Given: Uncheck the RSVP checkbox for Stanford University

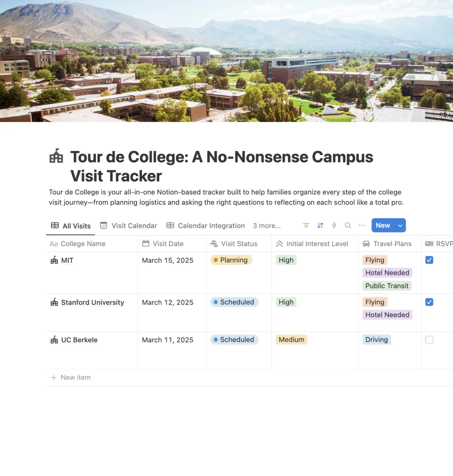Looking at the screenshot, I should click(429, 302).
